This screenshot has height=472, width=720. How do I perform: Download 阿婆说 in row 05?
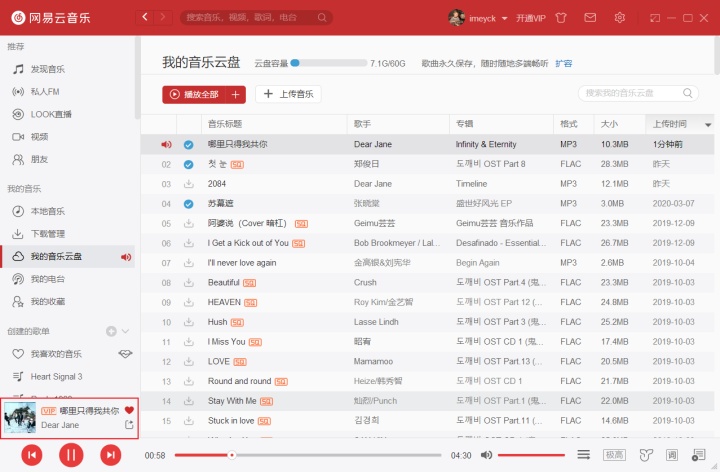click(188, 224)
